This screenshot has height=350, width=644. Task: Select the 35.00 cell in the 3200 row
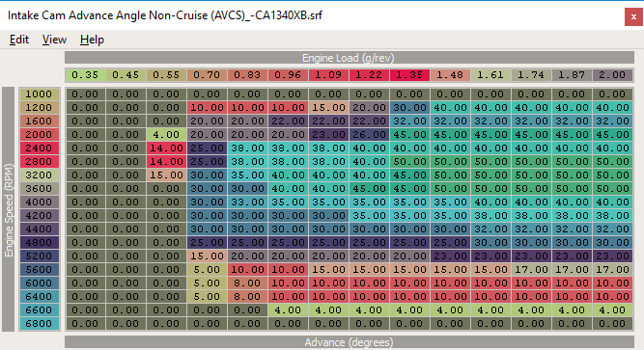(x=247, y=175)
